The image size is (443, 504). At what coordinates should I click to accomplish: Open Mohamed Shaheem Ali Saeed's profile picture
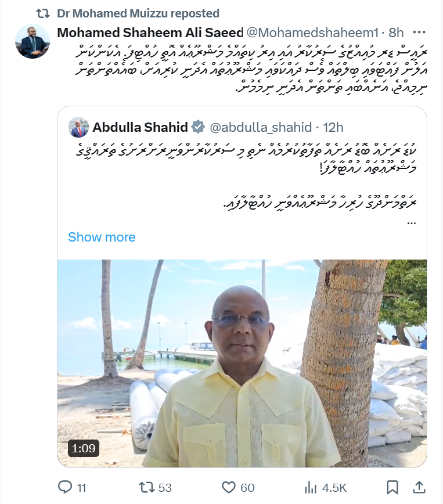click(32, 41)
